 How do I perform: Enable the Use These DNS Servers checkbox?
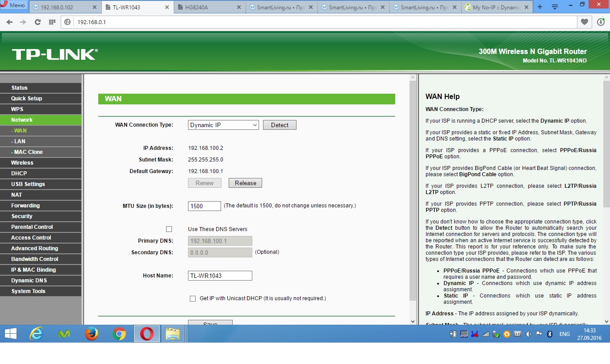point(169,229)
